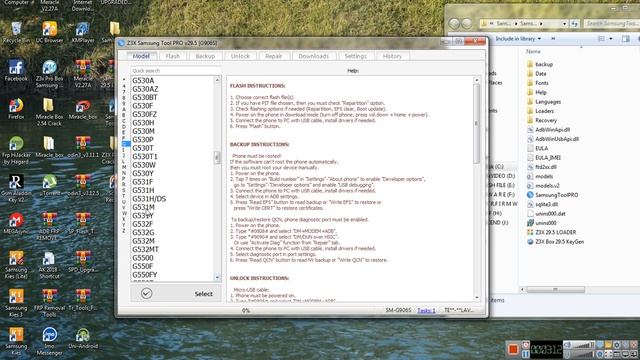Click the Explorer back navigation arrow
Viewport: 640px width, 360px height.
pos(454,24)
